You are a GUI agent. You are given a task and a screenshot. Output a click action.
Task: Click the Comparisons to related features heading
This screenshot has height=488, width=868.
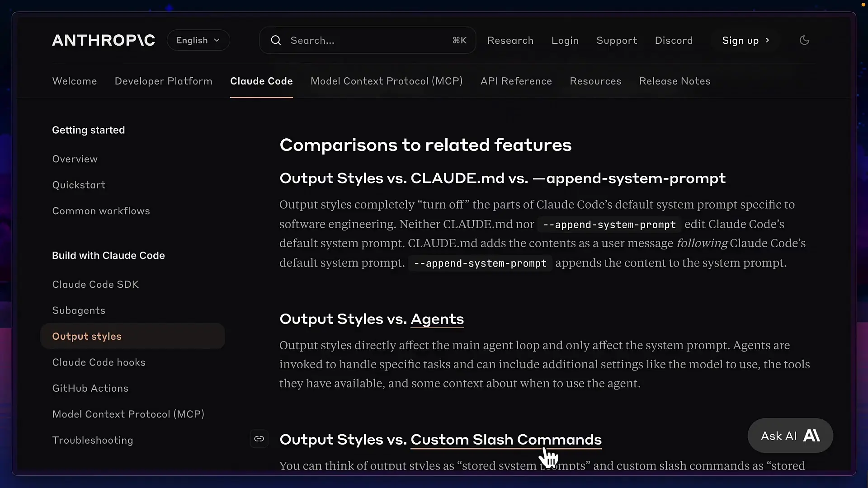[425, 145]
